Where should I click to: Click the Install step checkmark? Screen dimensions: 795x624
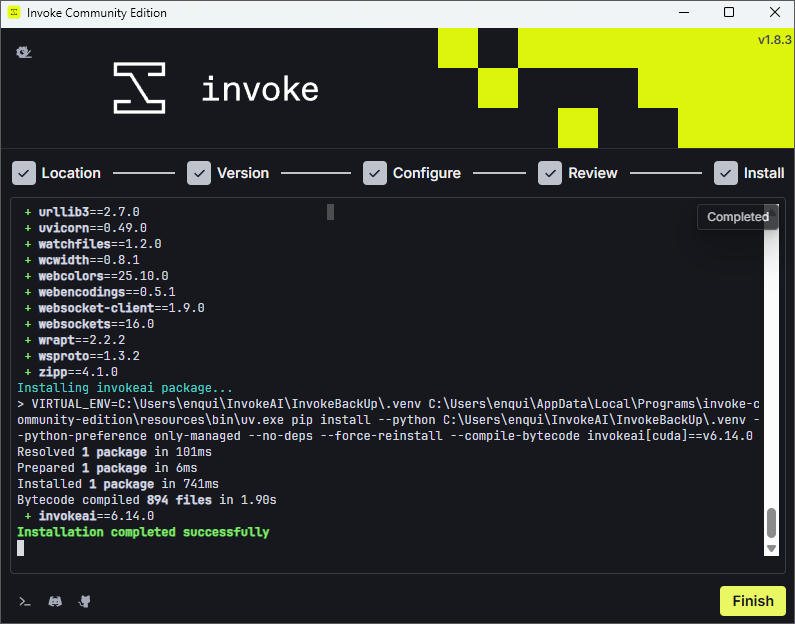(726, 173)
